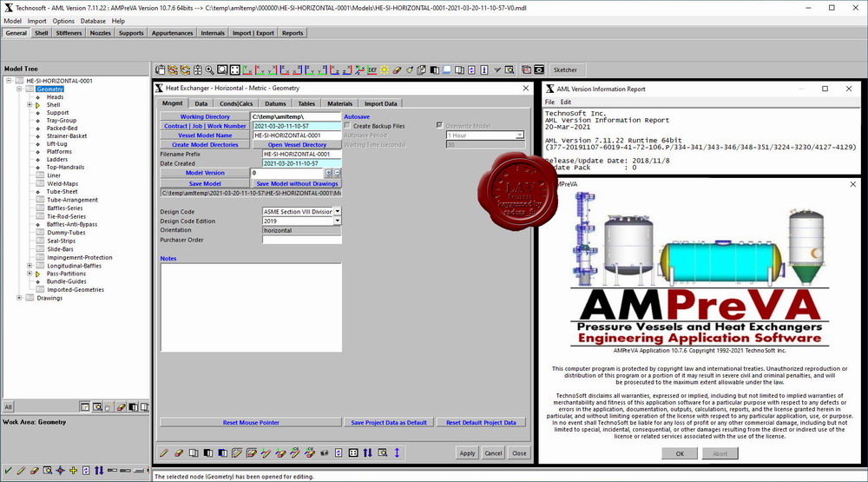Open the Autosave Period 1 Hour dropdown
Screen dimensions: 868x482
point(519,135)
